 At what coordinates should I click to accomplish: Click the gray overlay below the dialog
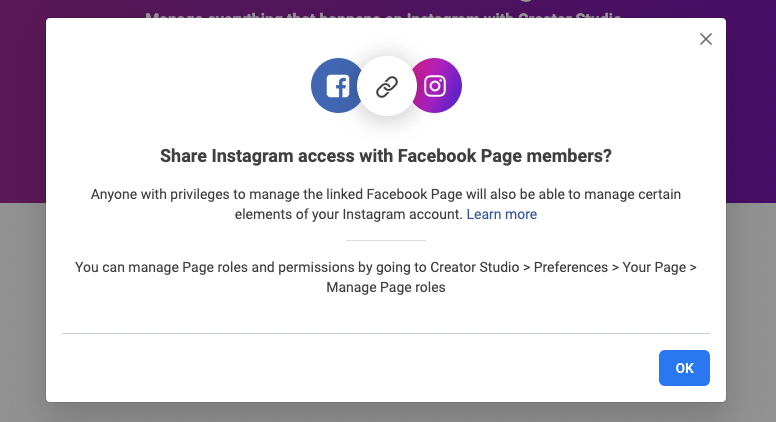coord(386,412)
